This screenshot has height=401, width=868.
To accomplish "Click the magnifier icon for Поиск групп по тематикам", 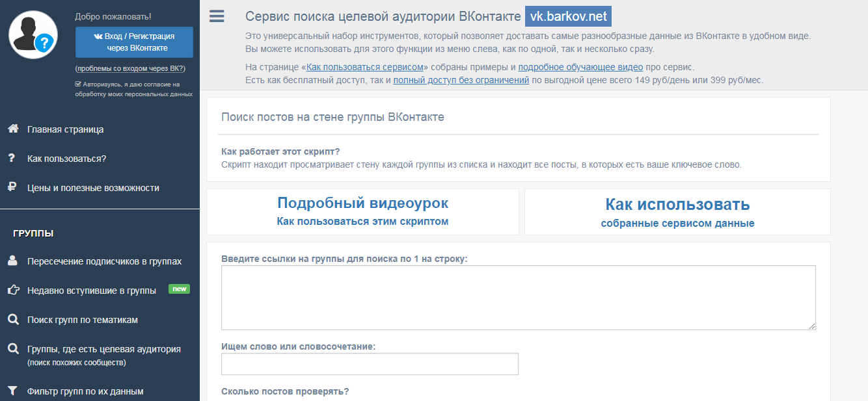I will (12, 319).
